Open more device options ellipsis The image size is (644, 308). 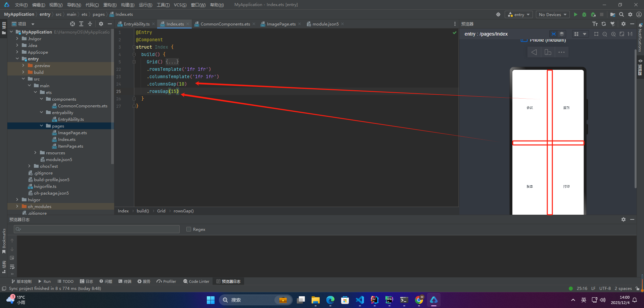click(561, 52)
